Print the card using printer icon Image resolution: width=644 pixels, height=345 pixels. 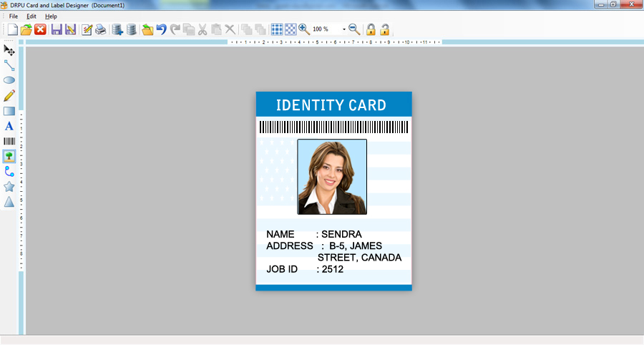(x=101, y=29)
